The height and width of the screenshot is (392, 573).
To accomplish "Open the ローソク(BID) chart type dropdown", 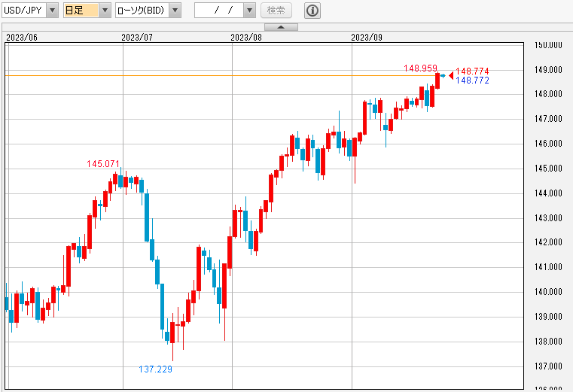I will pyautogui.click(x=148, y=11).
